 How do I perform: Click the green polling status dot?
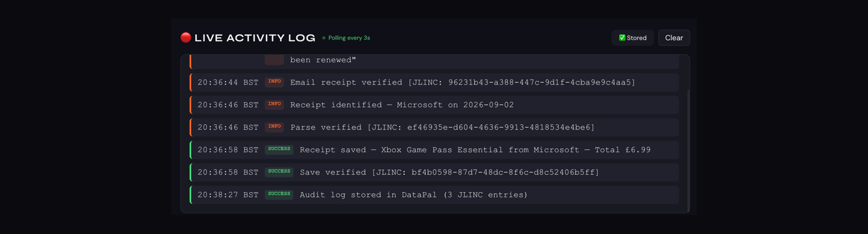(x=324, y=38)
